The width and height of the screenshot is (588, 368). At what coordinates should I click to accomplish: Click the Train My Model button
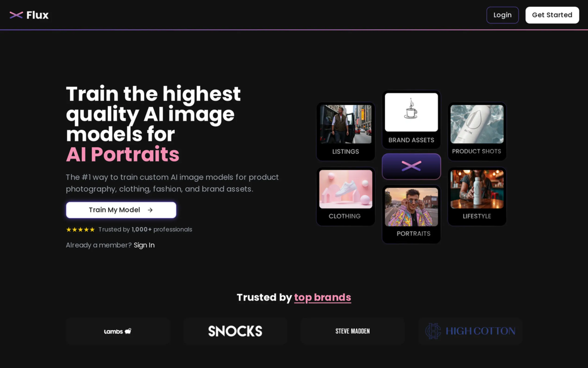pos(121,210)
